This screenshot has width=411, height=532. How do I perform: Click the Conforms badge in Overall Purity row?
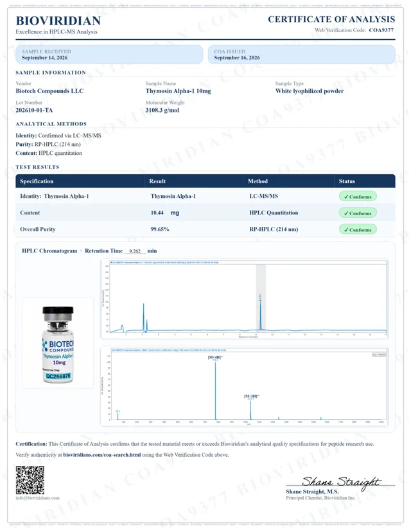[x=358, y=229]
